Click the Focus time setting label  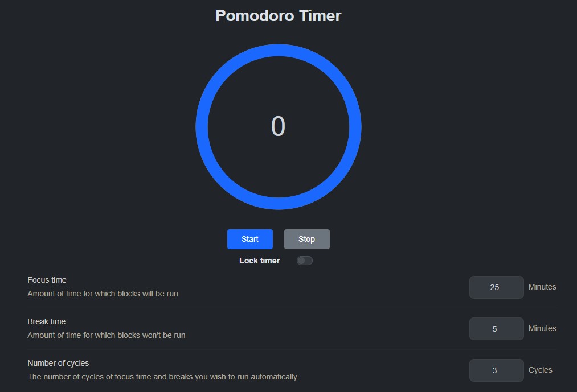pos(47,280)
